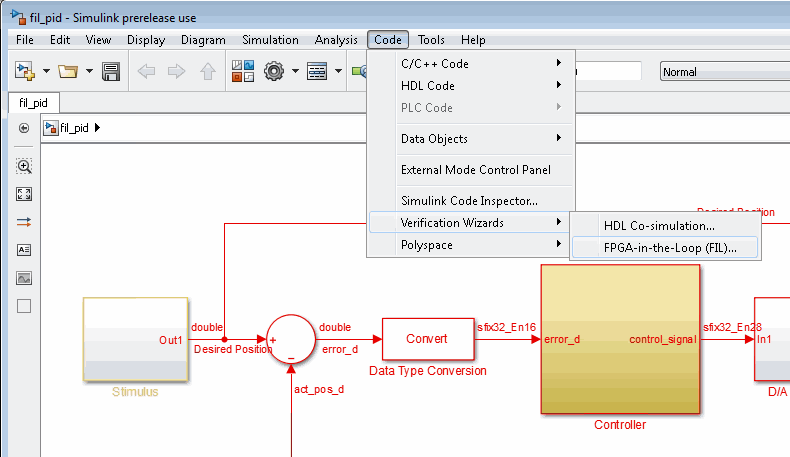The image size is (790, 457).
Task: Expand the fil_pid breadcrumb arrow
Action: coord(98,128)
